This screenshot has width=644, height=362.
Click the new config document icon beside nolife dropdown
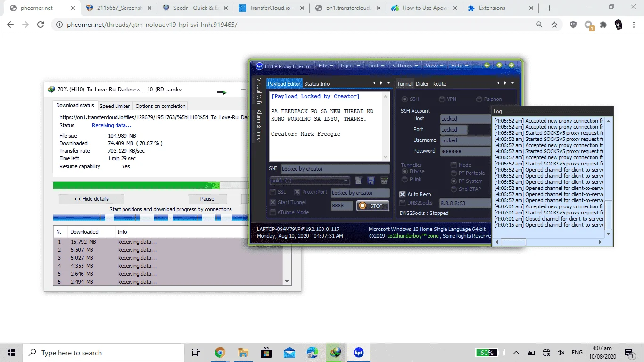[359, 181]
